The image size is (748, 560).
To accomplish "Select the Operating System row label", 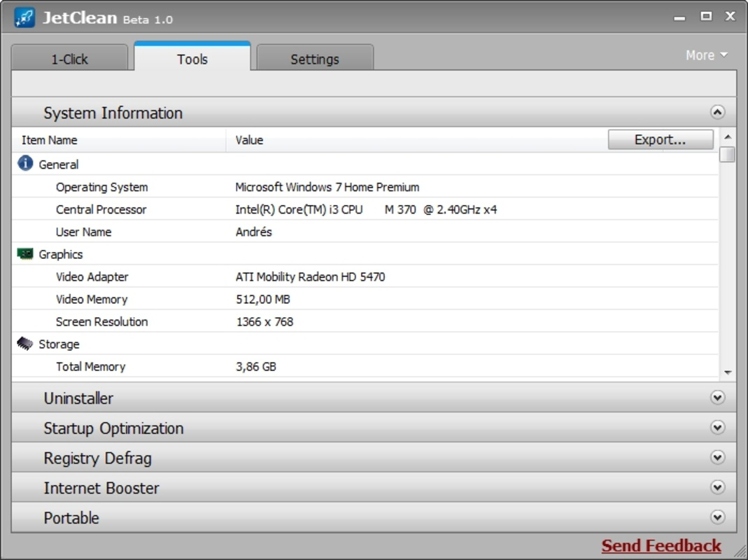I will [x=101, y=187].
